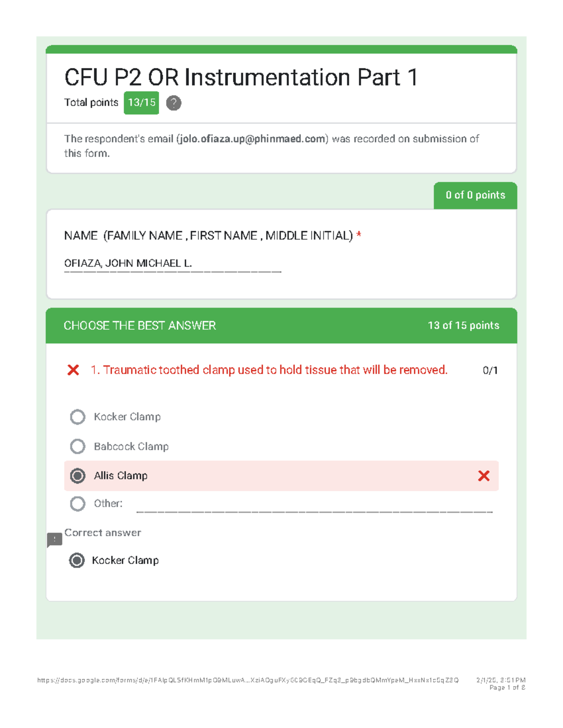Click the help question mark beside total points

pos(174,103)
